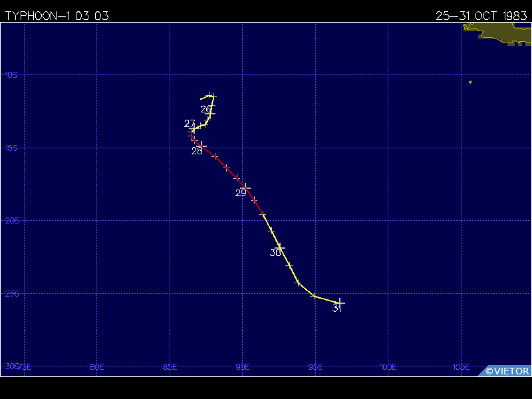Click the VIETOR copyright watermark
The height and width of the screenshot is (399, 532).
507,371
